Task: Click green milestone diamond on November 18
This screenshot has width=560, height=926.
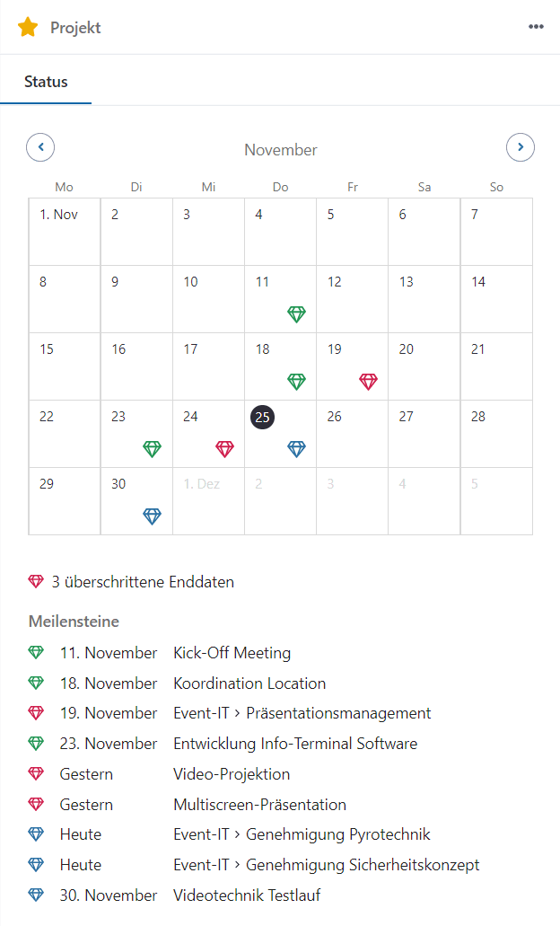Action: point(296,382)
